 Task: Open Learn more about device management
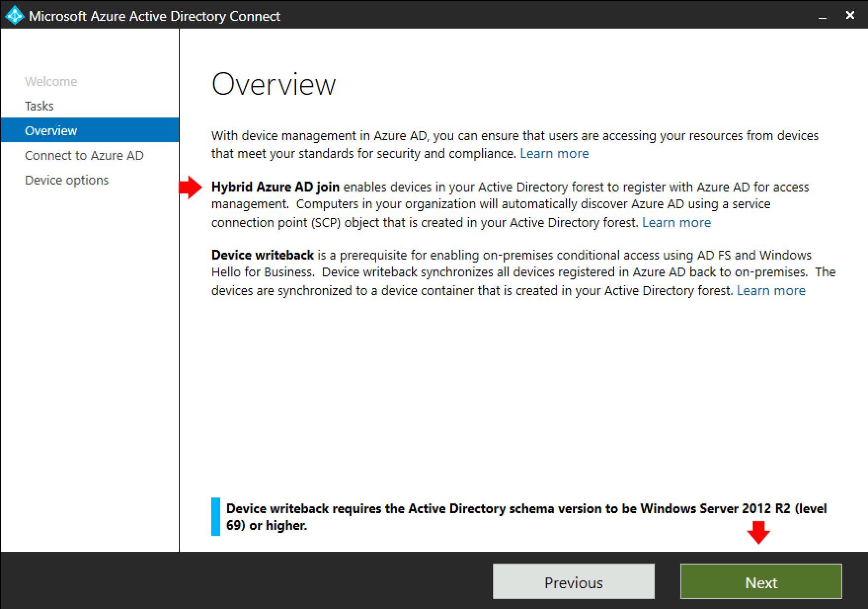point(554,153)
